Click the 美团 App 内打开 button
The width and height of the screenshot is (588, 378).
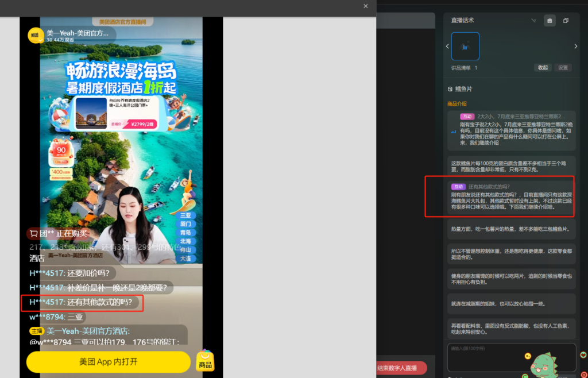pyautogui.click(x=108, y=362)
